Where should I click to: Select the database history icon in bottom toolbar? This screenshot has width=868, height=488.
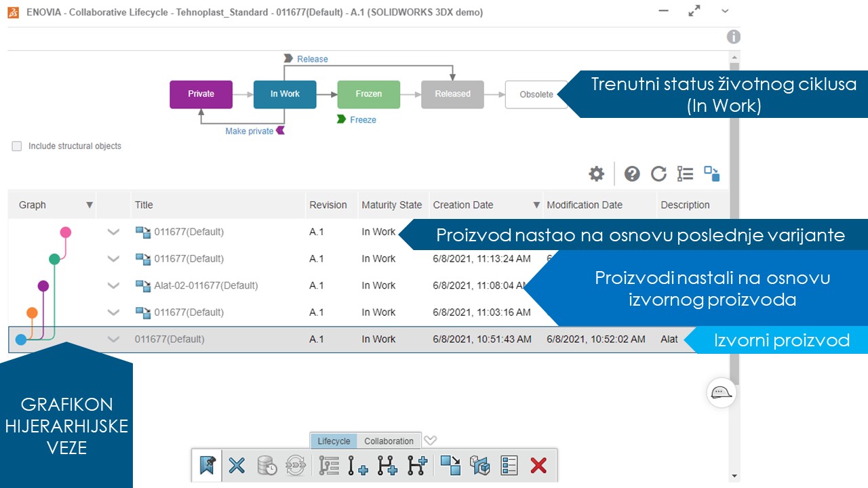(x=266, y=466)
